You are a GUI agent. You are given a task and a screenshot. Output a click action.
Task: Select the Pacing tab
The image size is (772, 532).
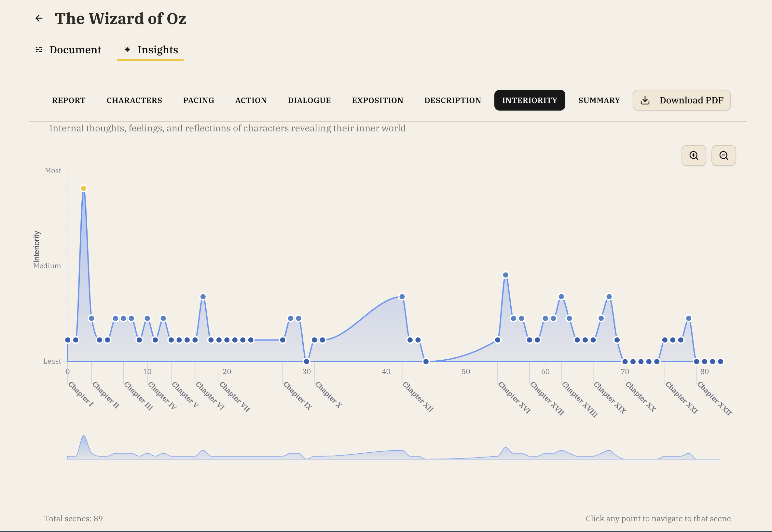pyautogui.click(x=199, y=100)
